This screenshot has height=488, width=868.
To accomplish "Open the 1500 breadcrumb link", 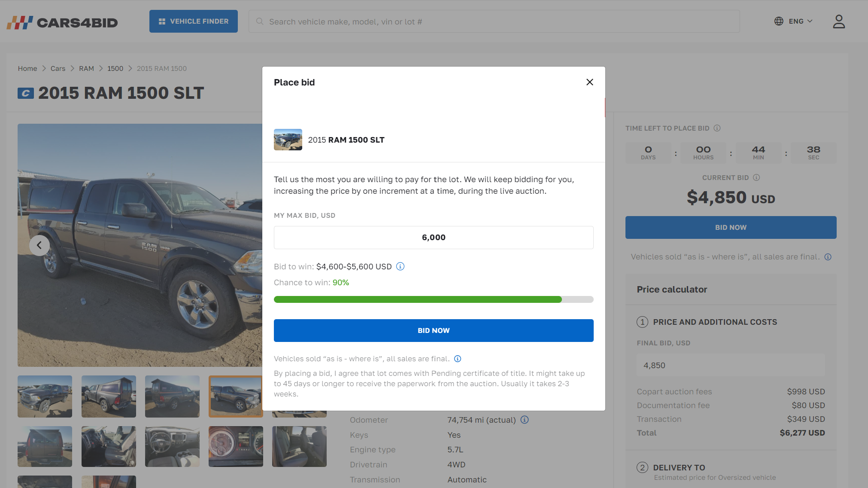I will pos(115,68).
